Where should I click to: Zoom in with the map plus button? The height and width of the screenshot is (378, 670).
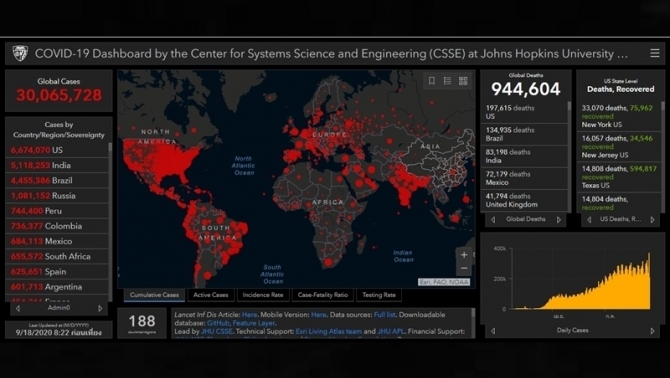point(464,255)
